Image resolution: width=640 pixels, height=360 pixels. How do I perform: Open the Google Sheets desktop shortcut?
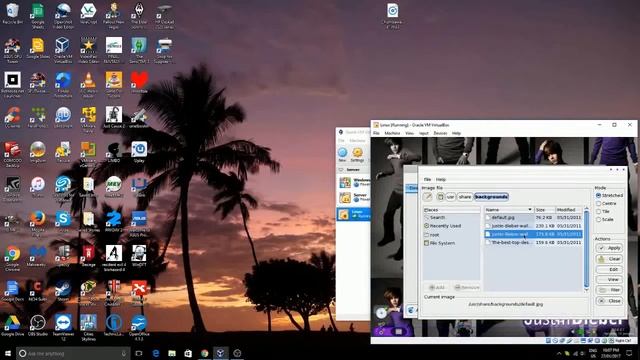point(38,15)
